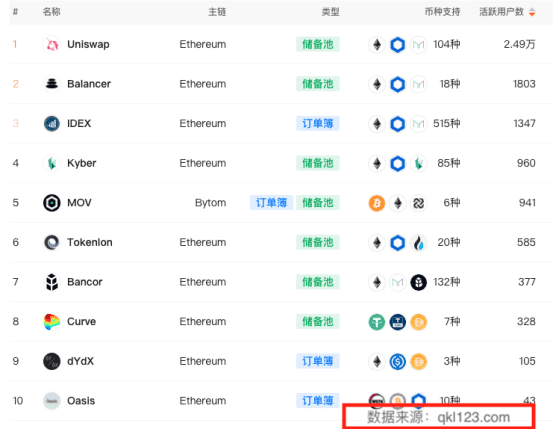Click the Curve rainbow logo
This screenshot has height=429, width=554.
(52, 322)
